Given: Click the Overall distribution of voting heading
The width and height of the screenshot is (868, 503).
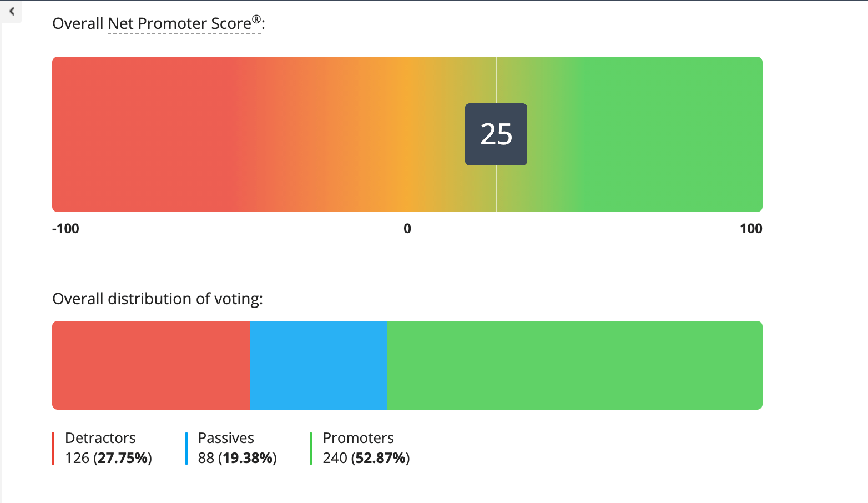Looking at the screenshot, I should tap(158, 299).
